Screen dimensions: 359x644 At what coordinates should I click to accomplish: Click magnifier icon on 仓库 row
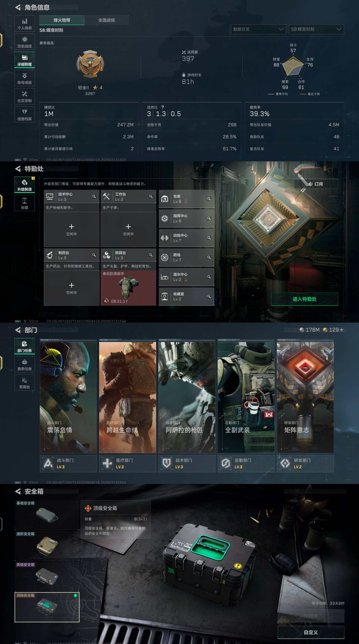[209, 199]
